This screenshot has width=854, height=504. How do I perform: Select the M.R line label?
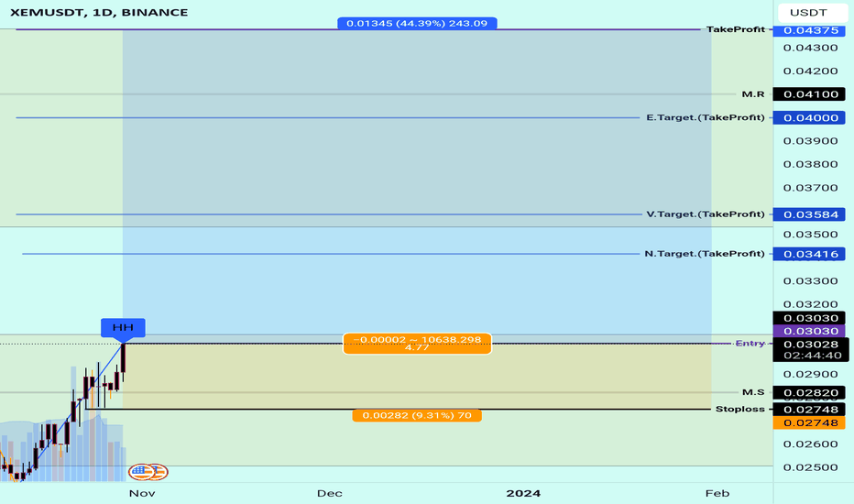[x=753, y=94]
